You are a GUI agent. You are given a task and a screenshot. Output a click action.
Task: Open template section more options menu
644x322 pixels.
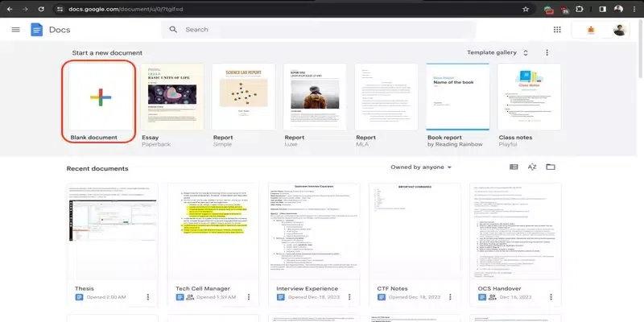(547, 52)
